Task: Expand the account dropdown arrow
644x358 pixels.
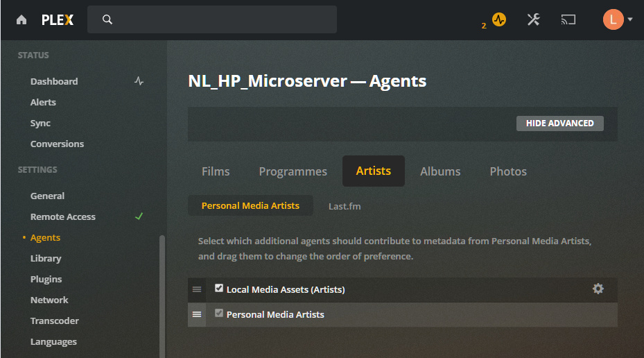Action: [x=630, y=19]
